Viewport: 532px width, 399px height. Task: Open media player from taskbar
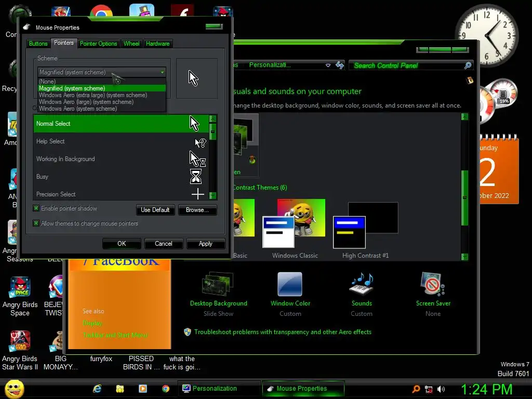tap(143, 389)
